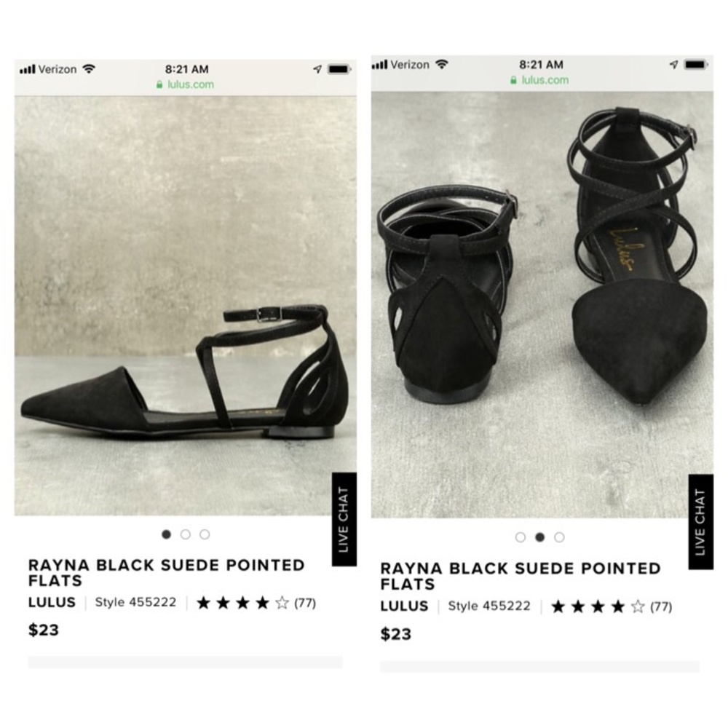Tap the Wi-Fi icon in the status bar
Image resolution: width=728 pixels, height=728 pixels.
tap(89, 68)
